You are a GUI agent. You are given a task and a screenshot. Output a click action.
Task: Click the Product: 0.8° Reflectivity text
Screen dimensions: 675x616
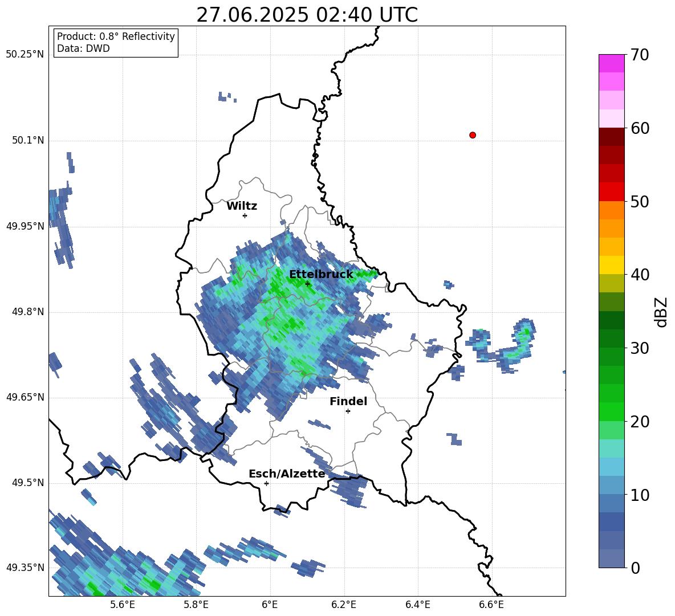tap(116, 36)
